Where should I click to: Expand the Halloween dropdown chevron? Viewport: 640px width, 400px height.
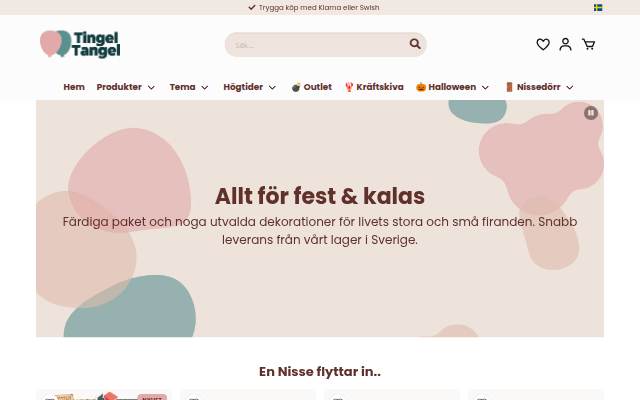point(485,87)
